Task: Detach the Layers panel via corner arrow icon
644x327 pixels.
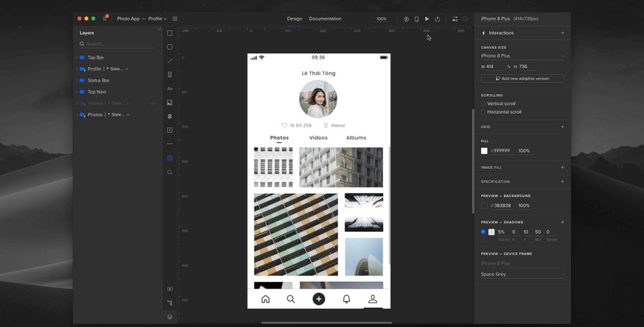Action: (x=159, y=29)
